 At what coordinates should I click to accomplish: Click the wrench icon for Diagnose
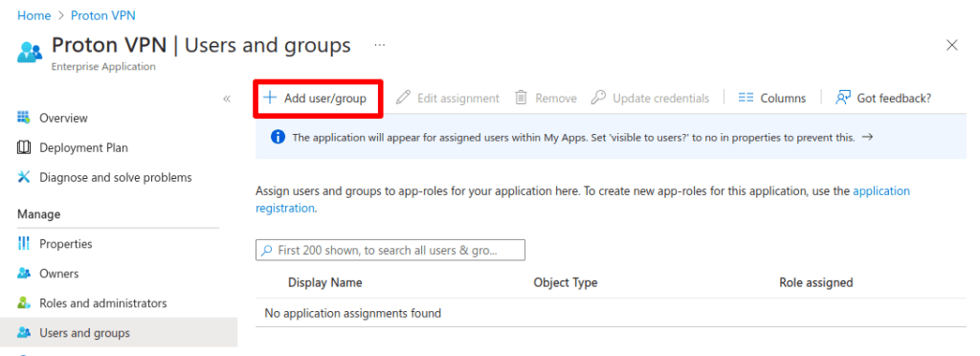click(x=24, y=177)
